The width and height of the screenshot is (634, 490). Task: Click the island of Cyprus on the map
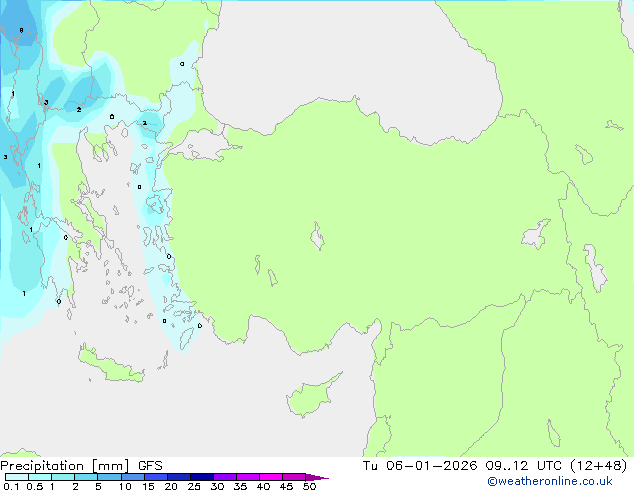(311, 396)
